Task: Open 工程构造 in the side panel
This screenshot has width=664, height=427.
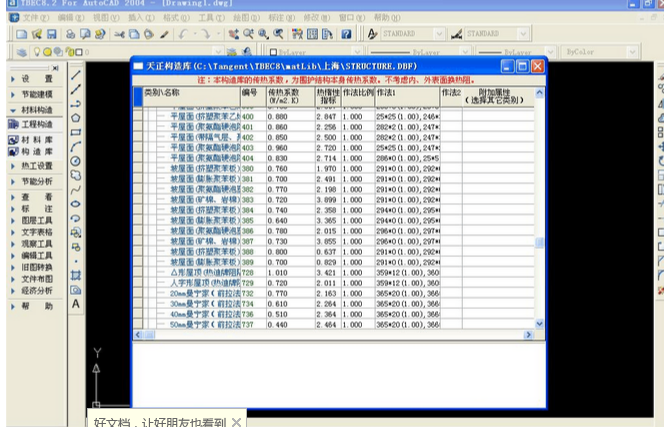Action: click(x=32, y=125)
